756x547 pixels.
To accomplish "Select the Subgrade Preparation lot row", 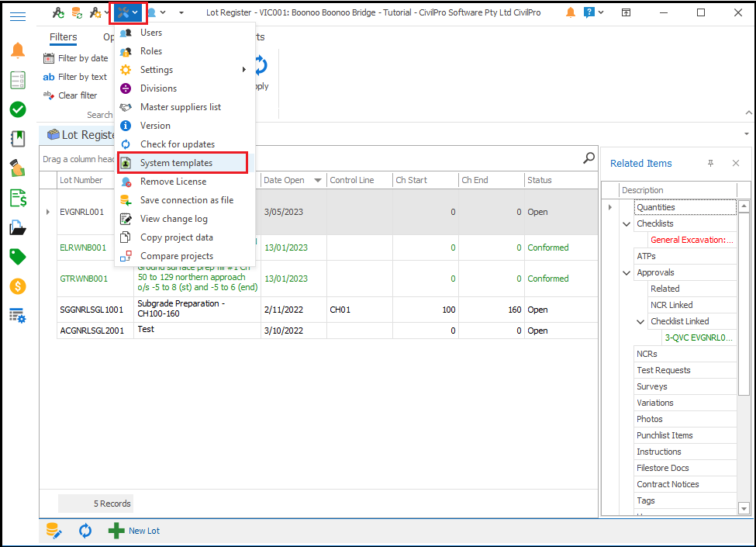I will click(x=181, y=309).
